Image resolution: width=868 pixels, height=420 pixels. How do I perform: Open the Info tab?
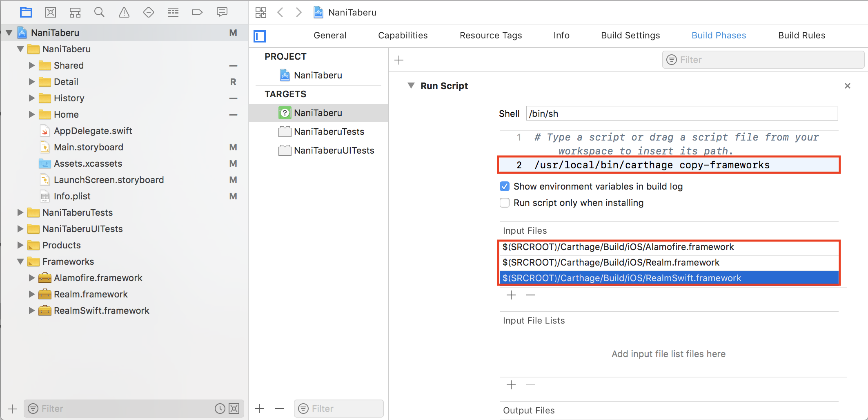tap(561, 36)
